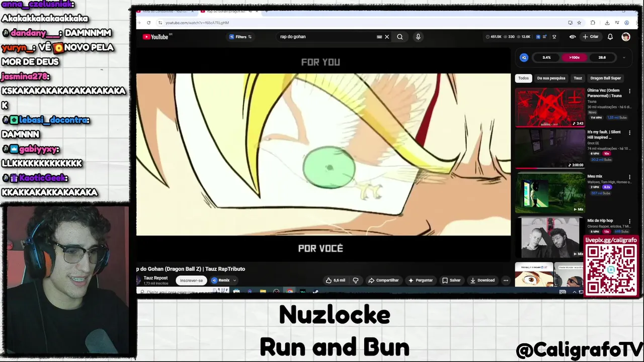Screen dimensions: 644x362
Task: Click the 'Perguntar' ask button
Action: click(x=421, y=281)
